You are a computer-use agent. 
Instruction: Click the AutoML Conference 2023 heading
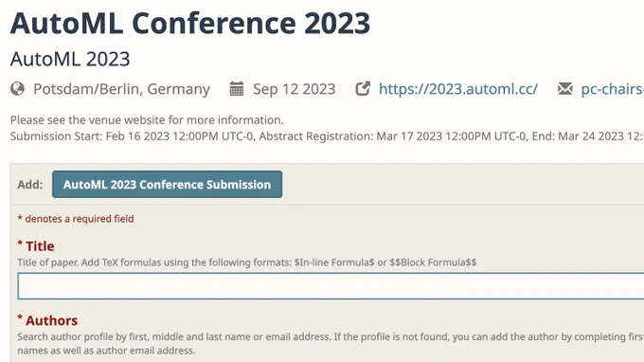click(x=190, y=24)
